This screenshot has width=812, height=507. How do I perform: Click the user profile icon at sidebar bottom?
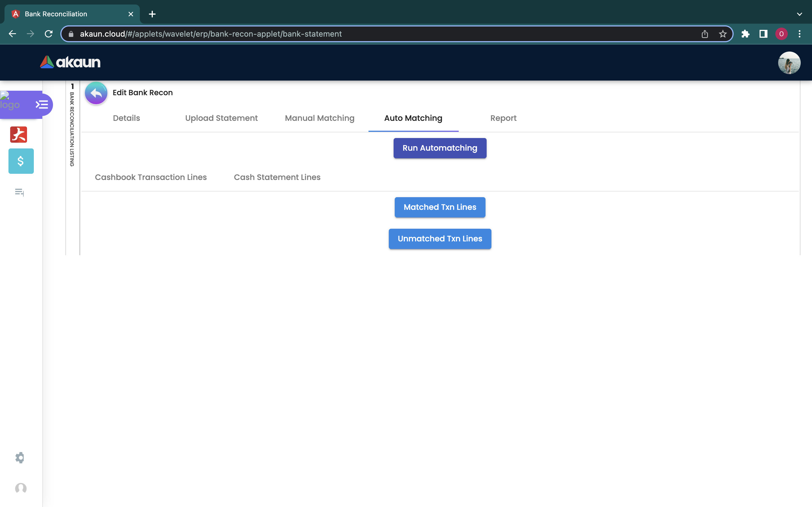[x=21, y=488]
